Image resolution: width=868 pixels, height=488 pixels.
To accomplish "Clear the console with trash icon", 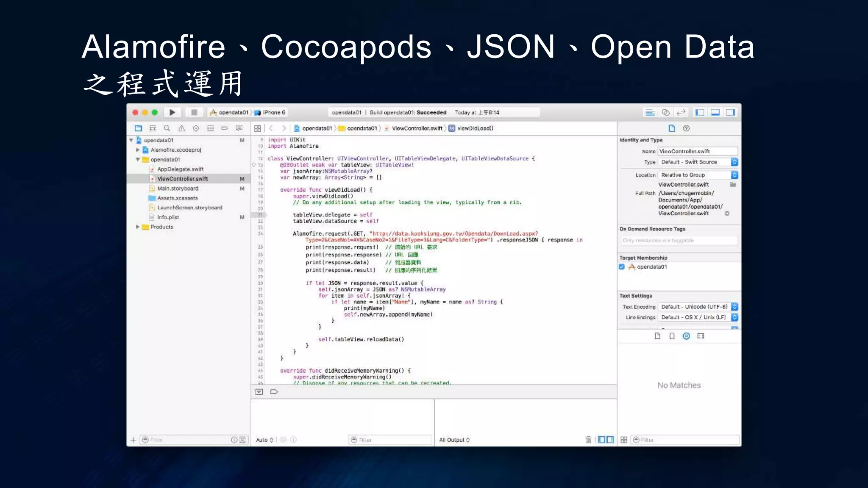I will (588, 440).
